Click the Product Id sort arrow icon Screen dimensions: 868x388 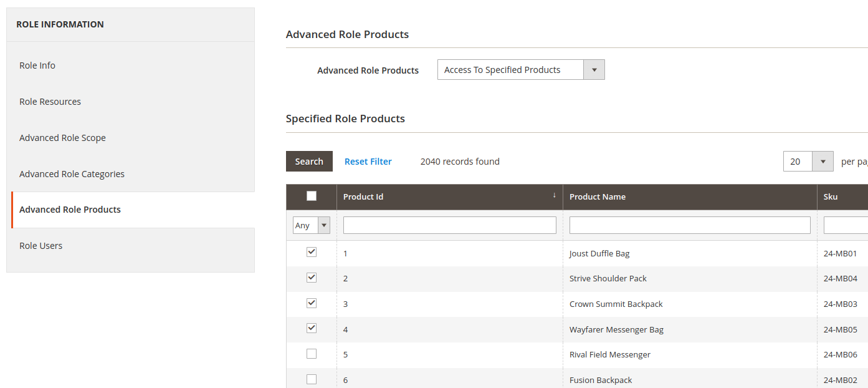click(x=554, y=195)
